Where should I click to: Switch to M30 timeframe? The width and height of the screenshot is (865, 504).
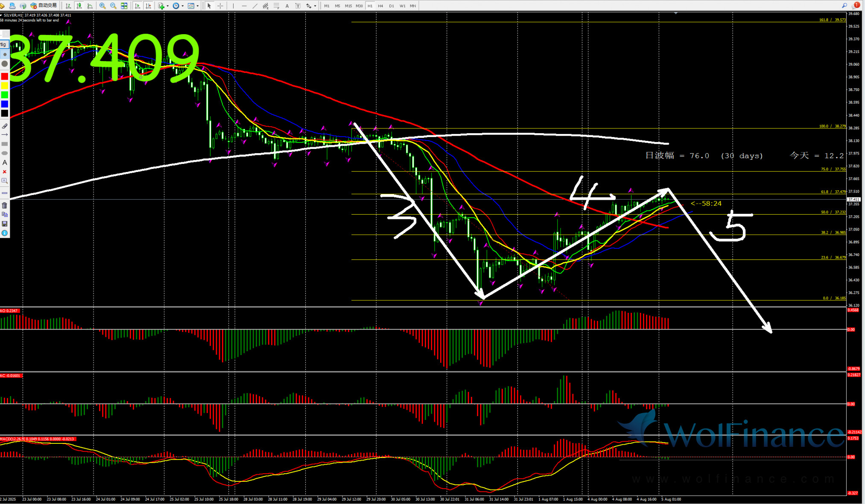[359, 6]
